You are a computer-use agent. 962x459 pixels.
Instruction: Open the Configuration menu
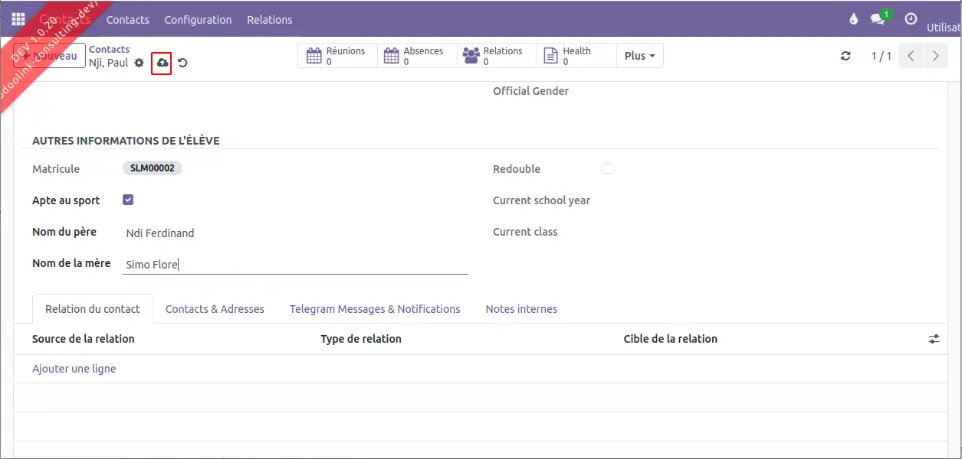(198, 20)
